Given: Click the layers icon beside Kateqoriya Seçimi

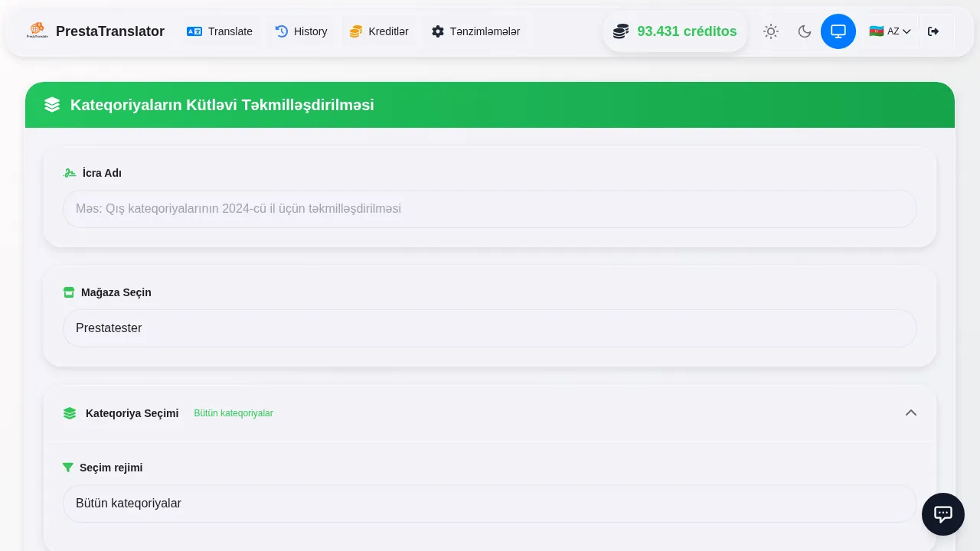Looking at the screenshot, I should click(69, 413).
